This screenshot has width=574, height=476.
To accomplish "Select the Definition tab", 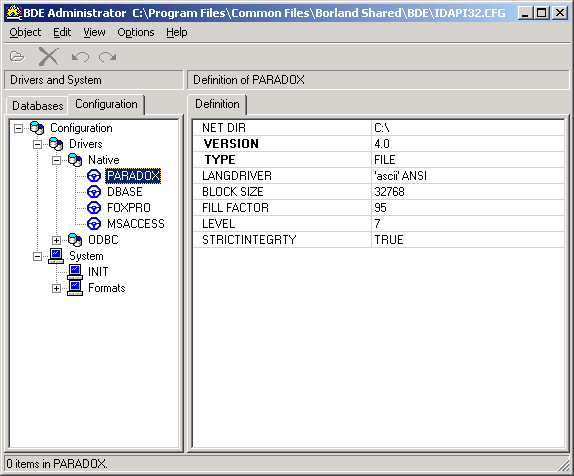I will click(x=217, y=104).
